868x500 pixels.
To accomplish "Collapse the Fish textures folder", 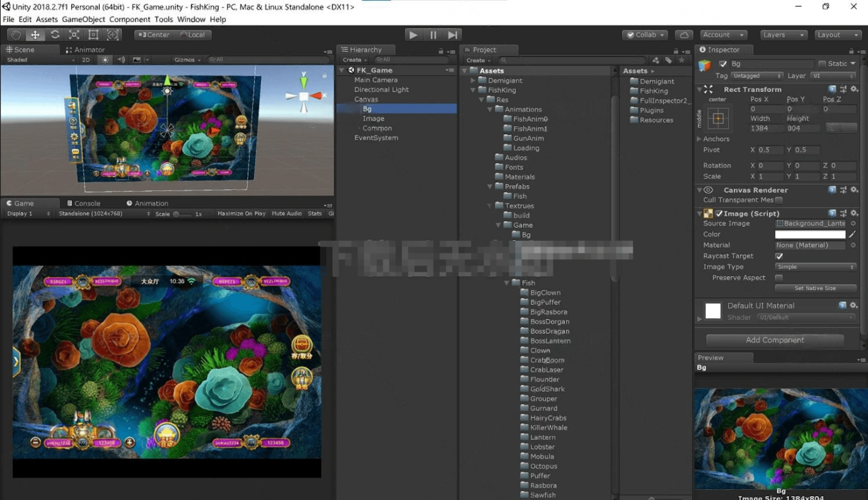I will (x=507, y=283).
